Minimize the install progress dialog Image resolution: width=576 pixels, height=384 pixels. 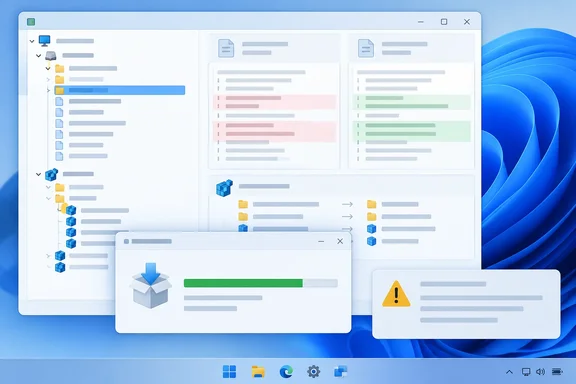point(321,241)
